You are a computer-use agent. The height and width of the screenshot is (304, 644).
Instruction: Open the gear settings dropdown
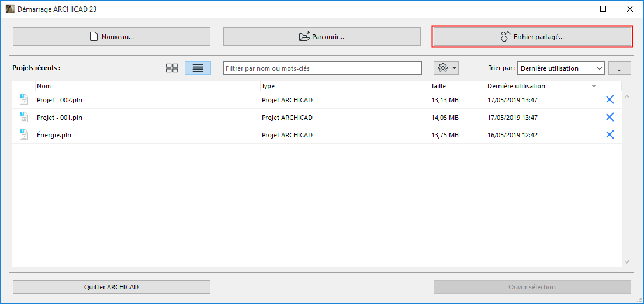coord(446,68)
